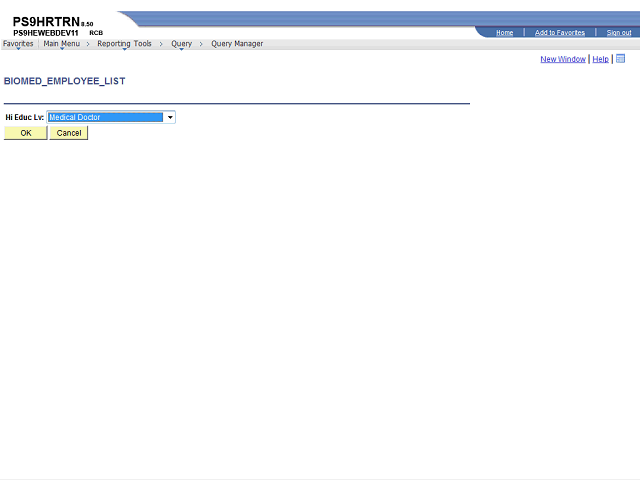Go to Query Manager breadcrumb
This screenshot has width=640, height=480.
point(237,44)
